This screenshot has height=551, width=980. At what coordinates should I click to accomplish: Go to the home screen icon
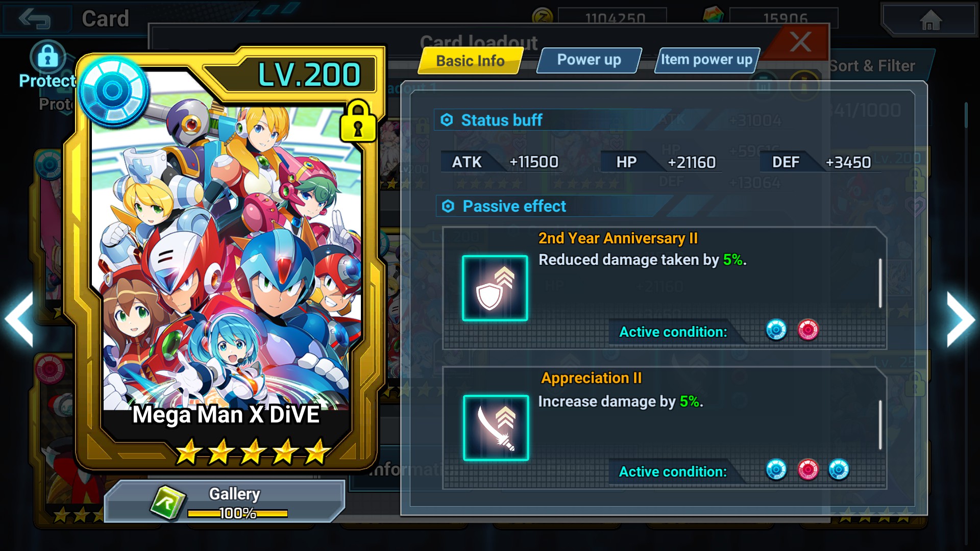tap(930, 20)
